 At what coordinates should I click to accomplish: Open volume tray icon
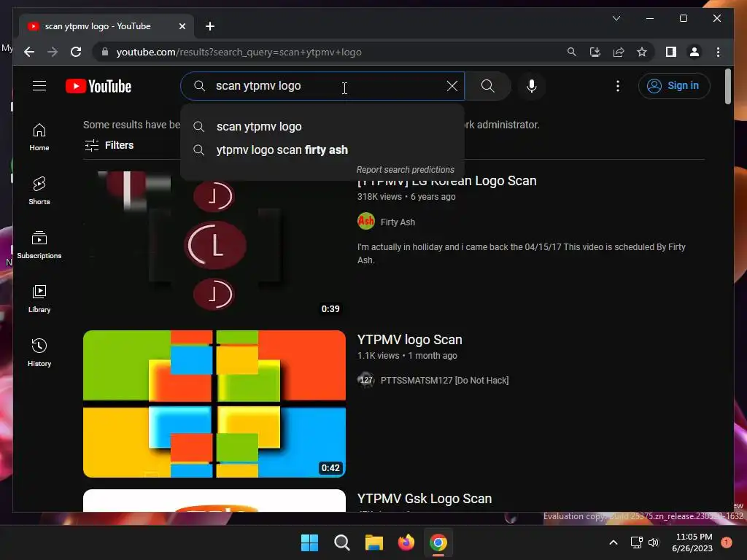pos(654,542)
